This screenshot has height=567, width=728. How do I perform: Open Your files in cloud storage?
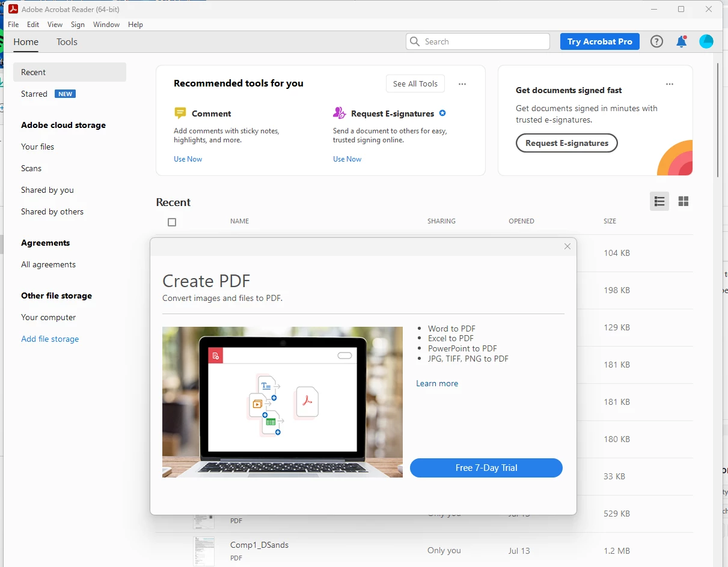pos(37,147)
